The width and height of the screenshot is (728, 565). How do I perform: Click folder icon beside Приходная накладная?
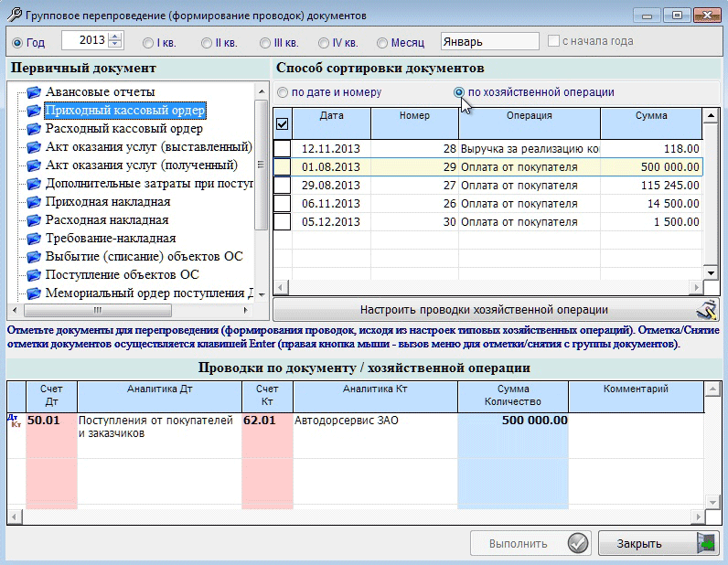point(34,202)
